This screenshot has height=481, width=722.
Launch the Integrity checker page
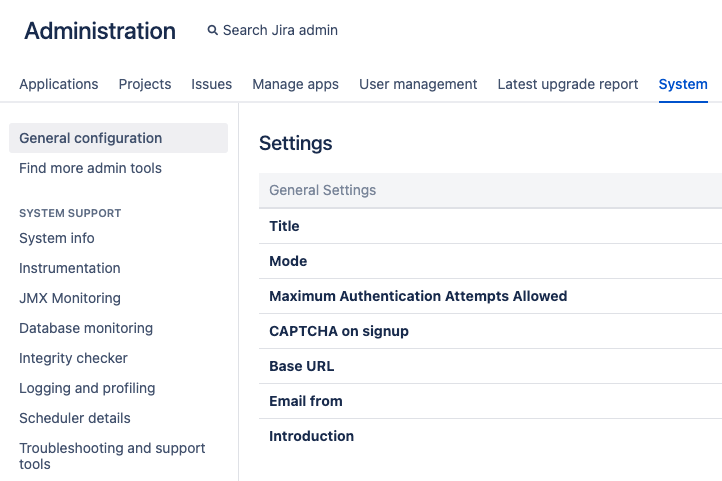(74, 358)
